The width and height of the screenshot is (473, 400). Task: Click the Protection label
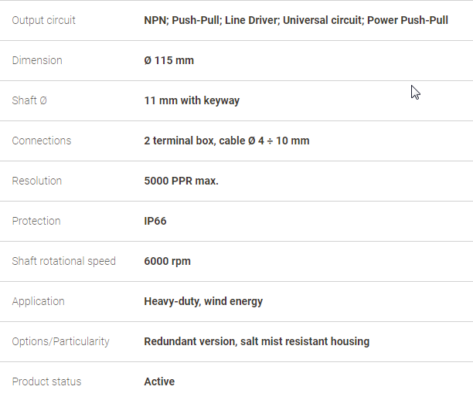tap(36, 221)
